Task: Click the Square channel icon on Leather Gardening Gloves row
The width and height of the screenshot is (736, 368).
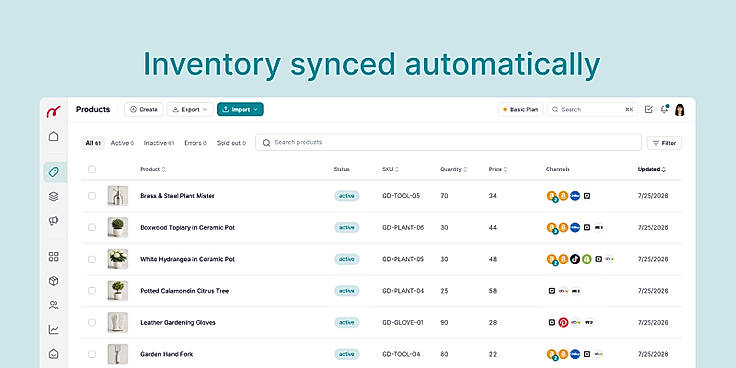Action: 552,322
